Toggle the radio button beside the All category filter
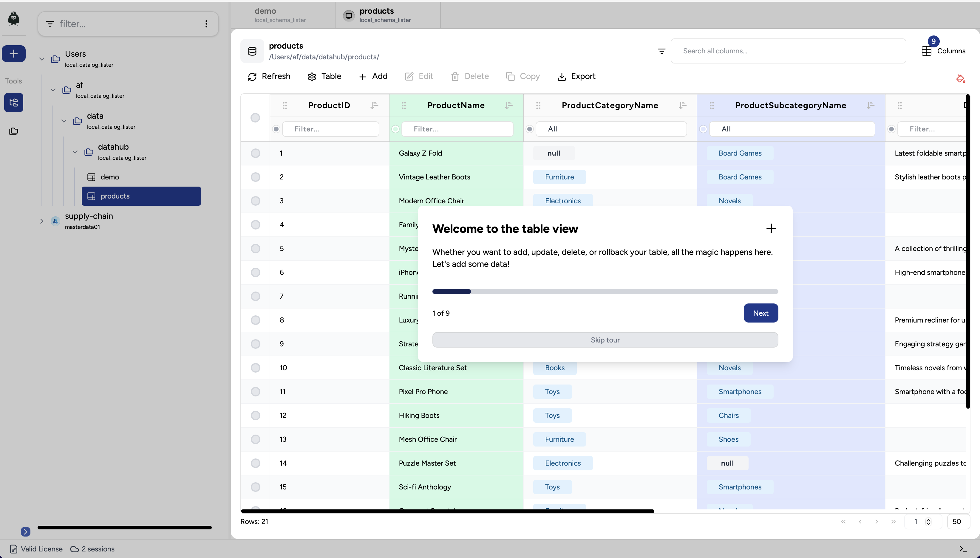The width and height of the screenshot is (980, 558). pos(529,129)
